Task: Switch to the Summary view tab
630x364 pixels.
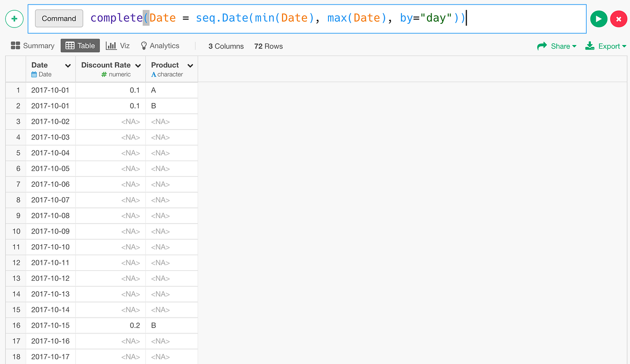Action: point(32,46)
